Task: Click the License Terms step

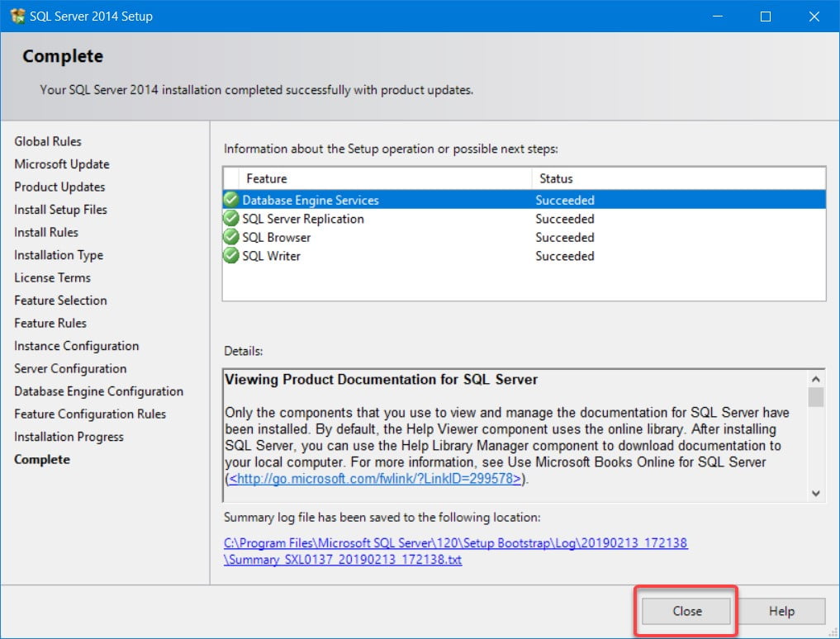Action: point(53,277)
